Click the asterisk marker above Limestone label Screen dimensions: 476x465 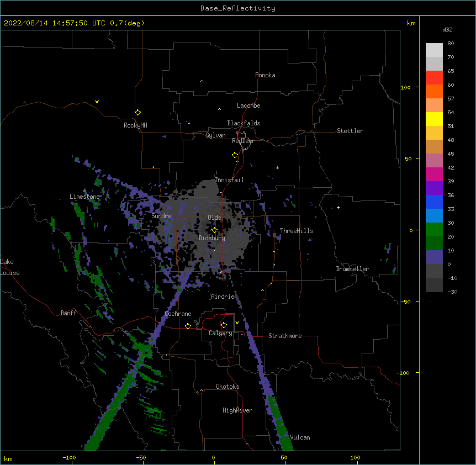tap(84, 191)
